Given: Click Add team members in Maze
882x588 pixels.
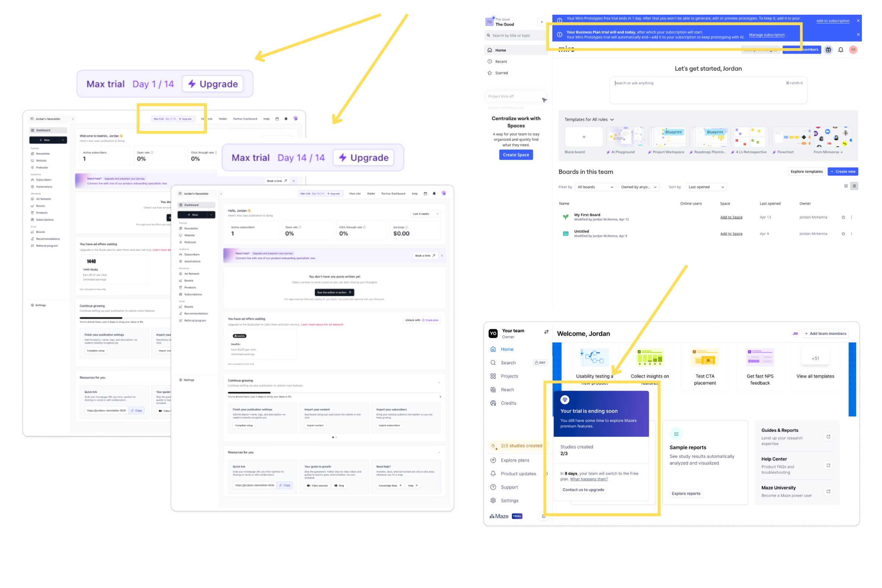Looking at the screenshot, I should (x=825, y=334).
